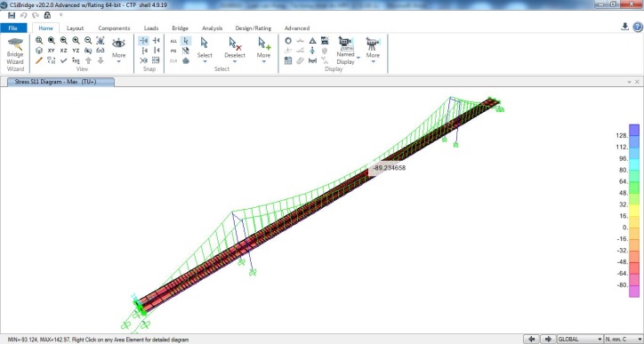
Task: Set the default 3D view
Action: tap(39, 51)
